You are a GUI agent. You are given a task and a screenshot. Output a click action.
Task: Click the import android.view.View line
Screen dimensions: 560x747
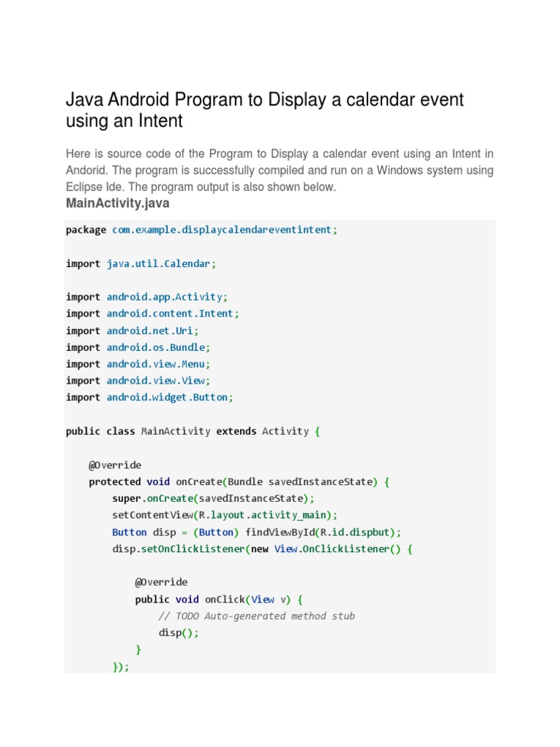click(138, 381)
